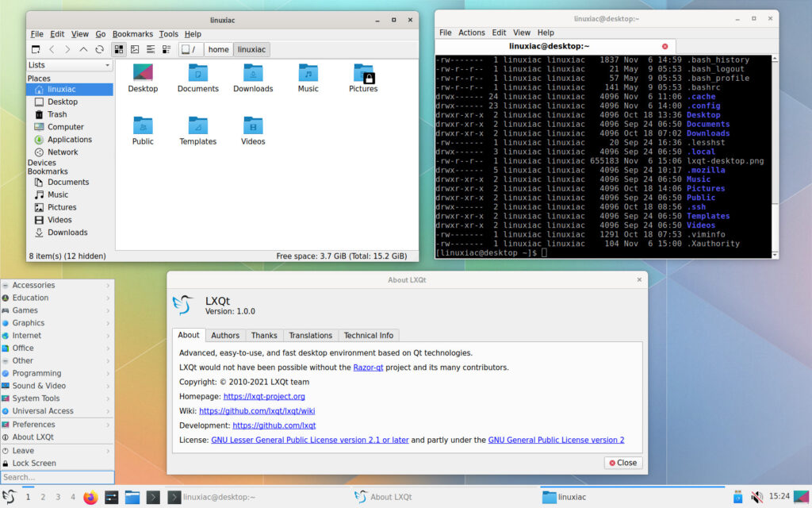
Task: Toggle the muted volume tray icon
Action: pos(756,497)
